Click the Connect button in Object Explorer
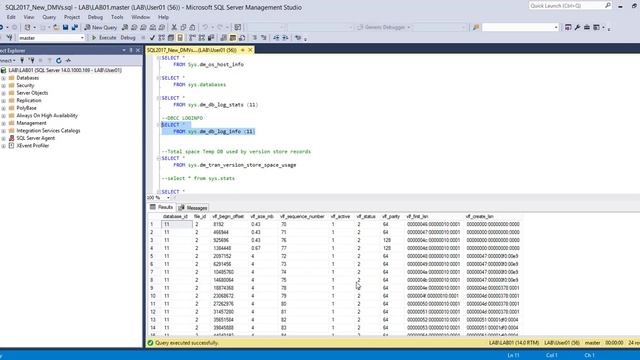640x360 pixels. pyautogui.click(x=7, y=60)
